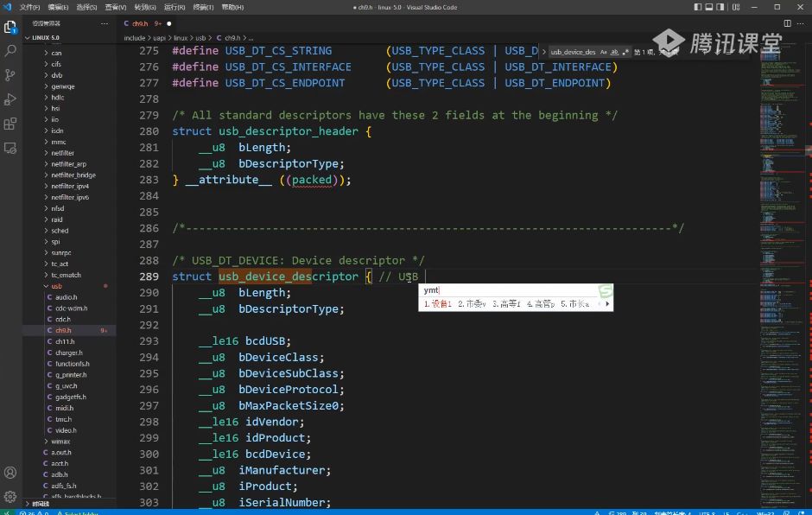Expand the replace toggle in find widget
The image size is (812, 515).
click(x=543, y=52)
